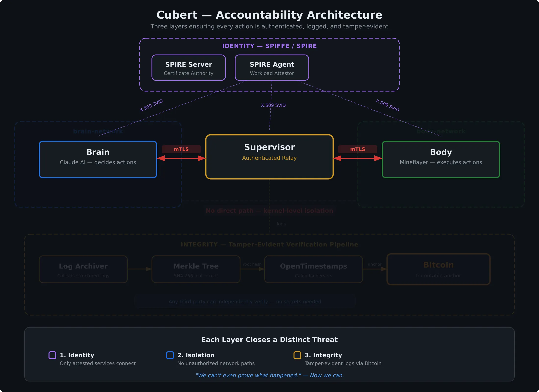Screen dimensions: 539x392
Task: Click the quote link about proving what happened
Action: point(270,375)
